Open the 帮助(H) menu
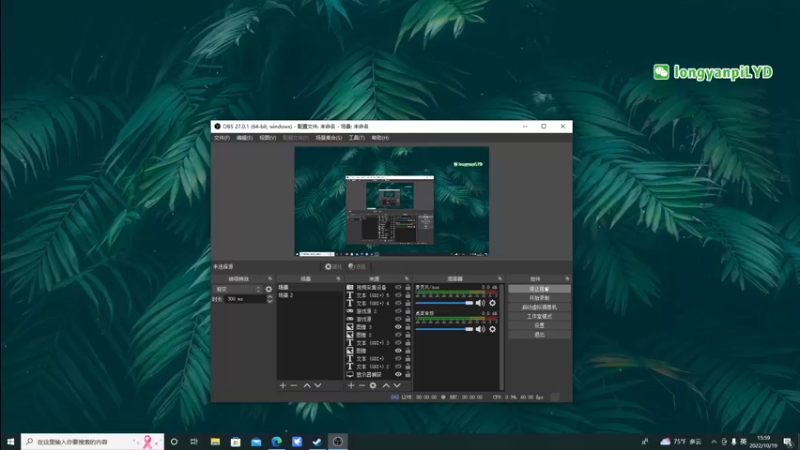This screenshot has width=800, height=450. point(380,138)
